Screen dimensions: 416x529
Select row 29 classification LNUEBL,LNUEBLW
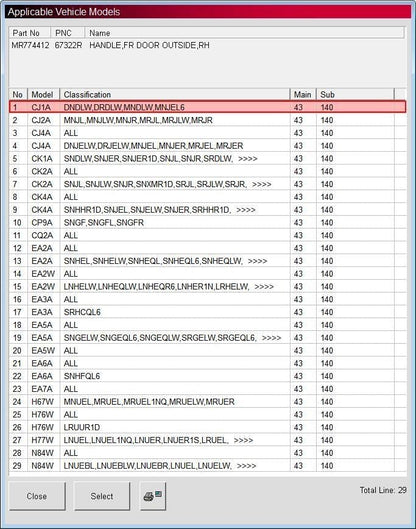(160, 466)
